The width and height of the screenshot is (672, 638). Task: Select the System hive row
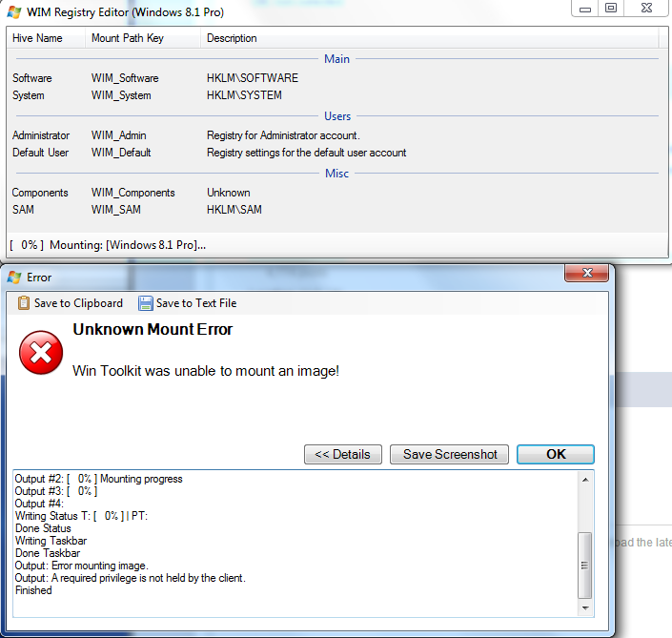coord(336,95)
